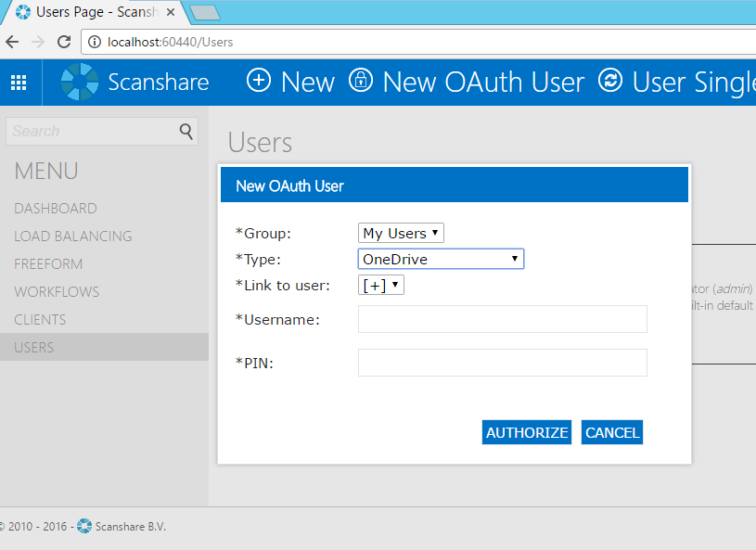Click the New plus circle icon
The width and height of the screenshot is (756, 550).
259,81
